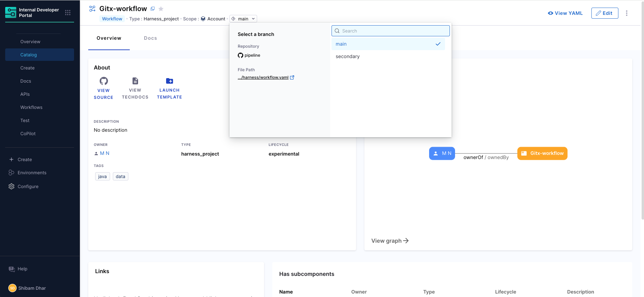Viewport: 644px width, 297px height.
Task: Click the Edit button
Action: [605, 13]
